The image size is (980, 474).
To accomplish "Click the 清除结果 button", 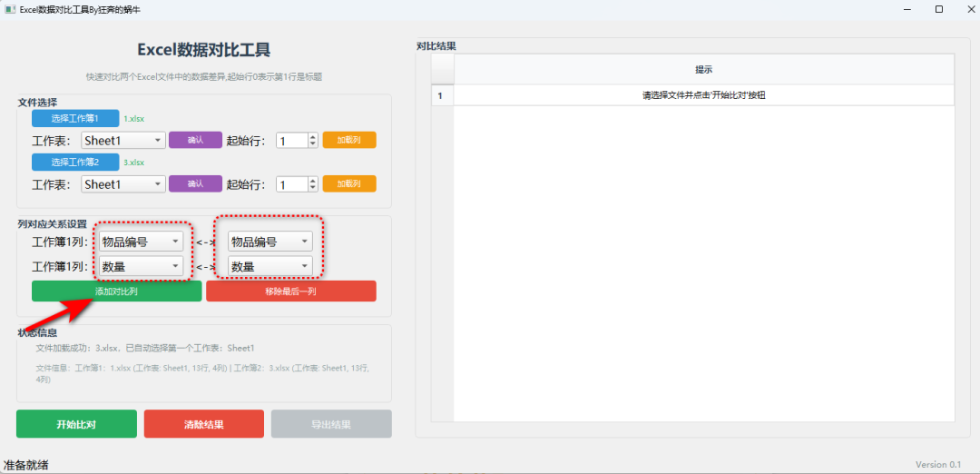I will (x=204, y=424).
